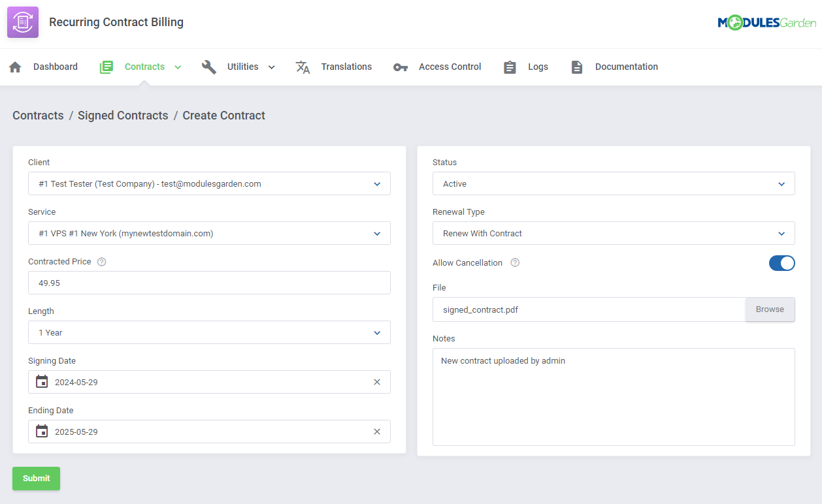The height and width of the screenshot is (504, 822).
Task: Select the home icon beside Dashboard
Action: tap(15, 66)
